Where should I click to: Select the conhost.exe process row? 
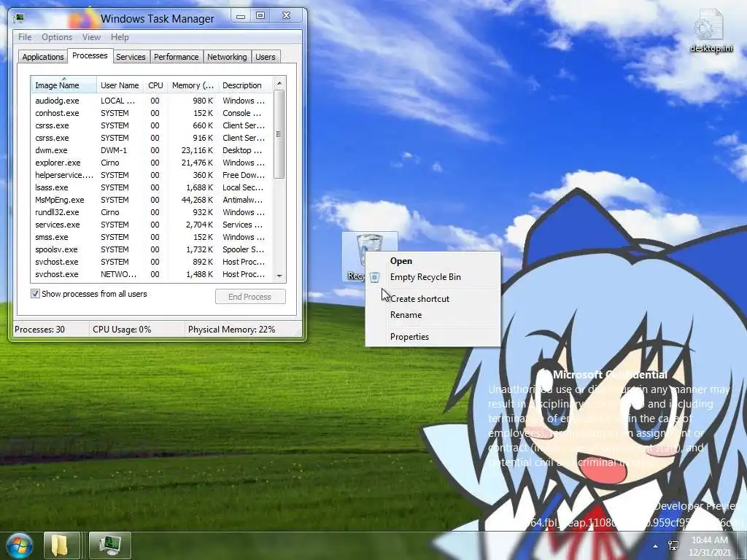152,113
